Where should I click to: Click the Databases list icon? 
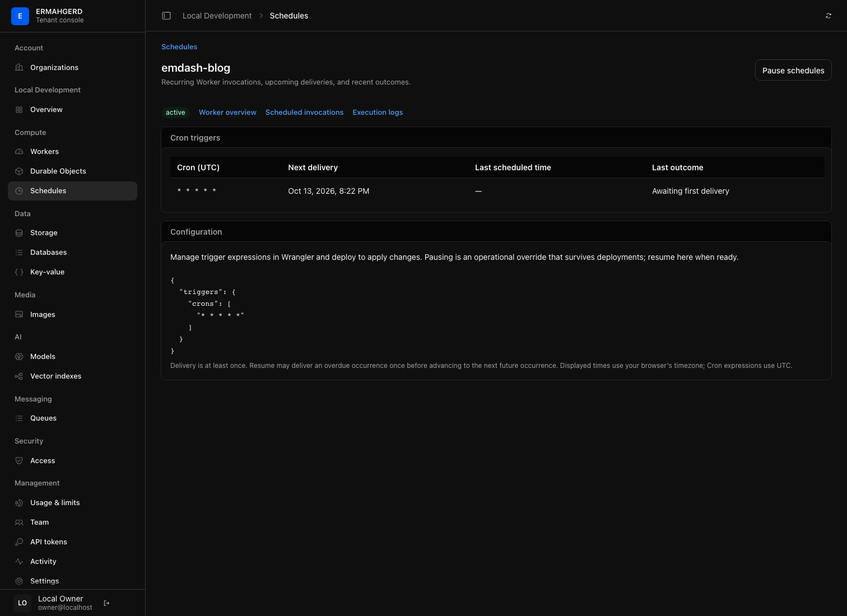click(x=19, y=253)
